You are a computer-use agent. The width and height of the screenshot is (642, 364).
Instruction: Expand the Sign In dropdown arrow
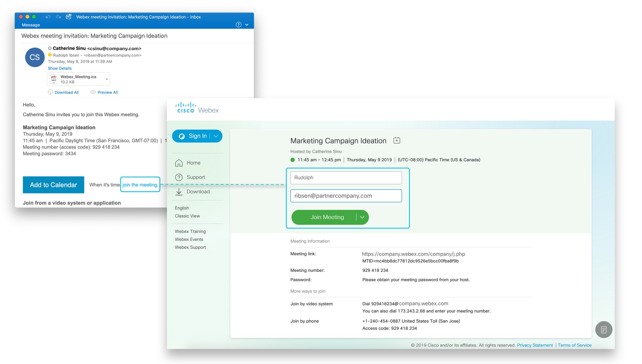point(216,136)
